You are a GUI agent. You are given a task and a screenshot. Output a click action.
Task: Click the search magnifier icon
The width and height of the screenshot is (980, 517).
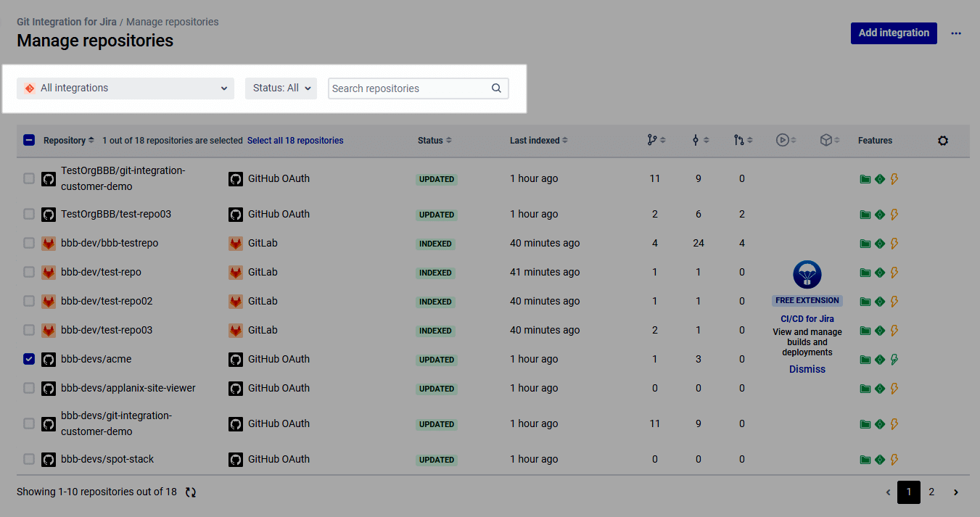(x=497, y=88)
